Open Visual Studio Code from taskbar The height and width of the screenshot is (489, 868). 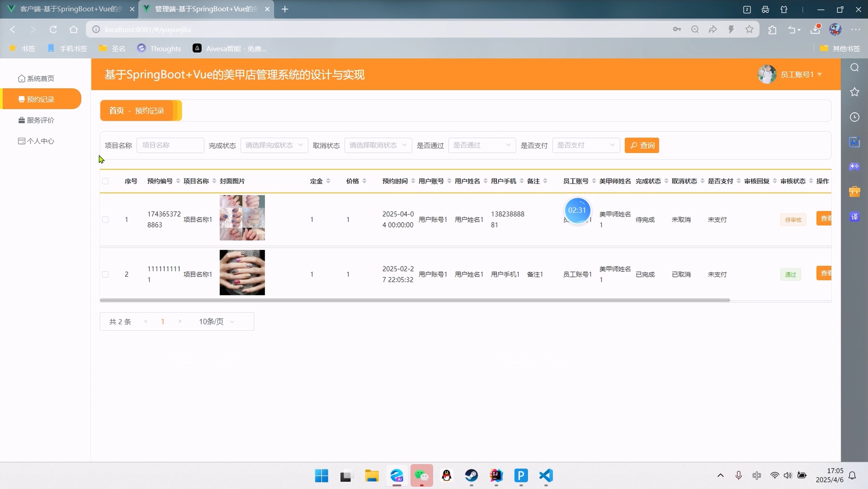tap(546, 475)
